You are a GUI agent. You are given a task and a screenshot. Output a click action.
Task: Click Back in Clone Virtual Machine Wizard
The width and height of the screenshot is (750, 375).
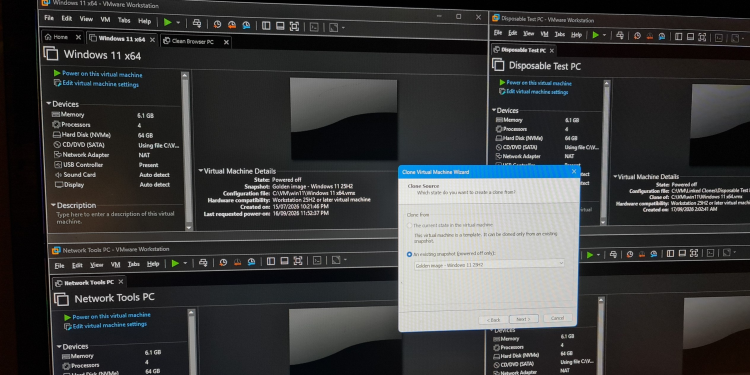493,320
